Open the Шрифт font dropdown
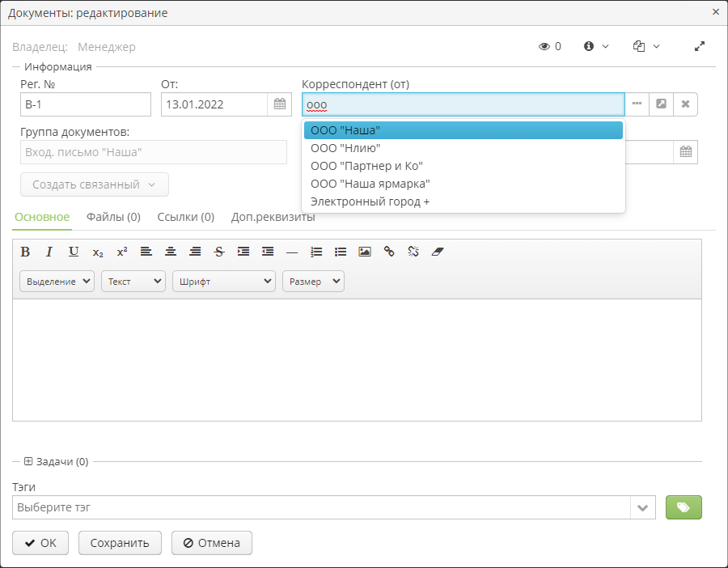Viewport: 728px width, 568px height. (x=223, y=282)
